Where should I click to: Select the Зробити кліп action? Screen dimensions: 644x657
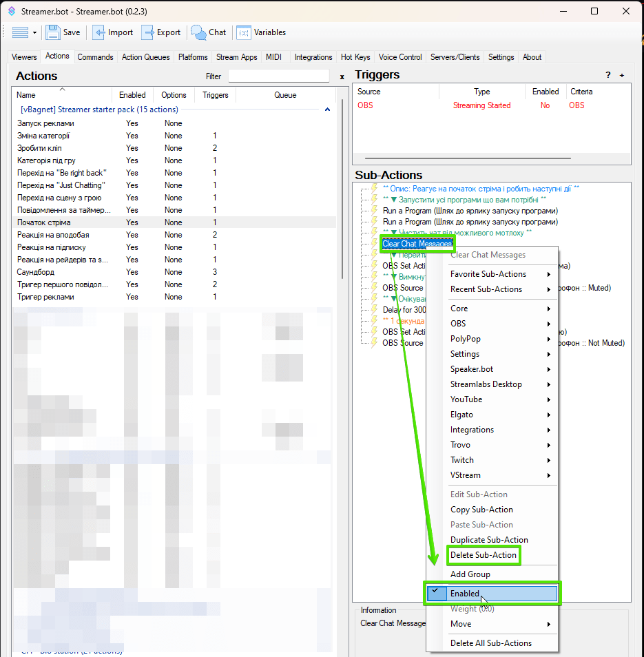coord(174,148)
